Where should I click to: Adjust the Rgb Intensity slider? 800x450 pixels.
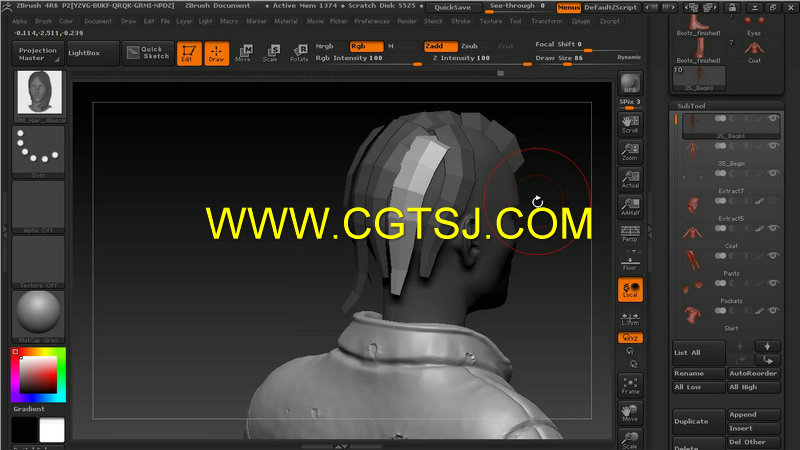coord(367,59)
